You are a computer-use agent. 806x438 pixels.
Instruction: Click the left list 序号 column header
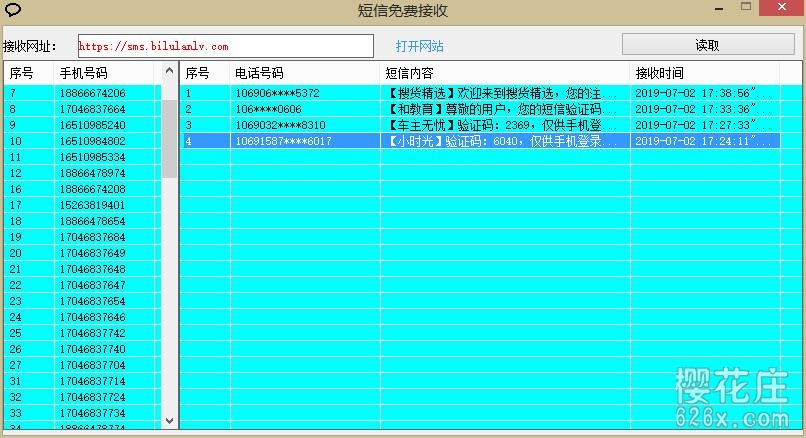tap(29, 74)
